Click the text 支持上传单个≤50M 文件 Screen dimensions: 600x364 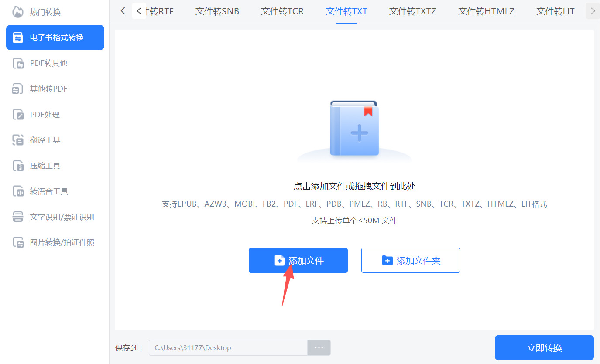[x=354, y=221]
